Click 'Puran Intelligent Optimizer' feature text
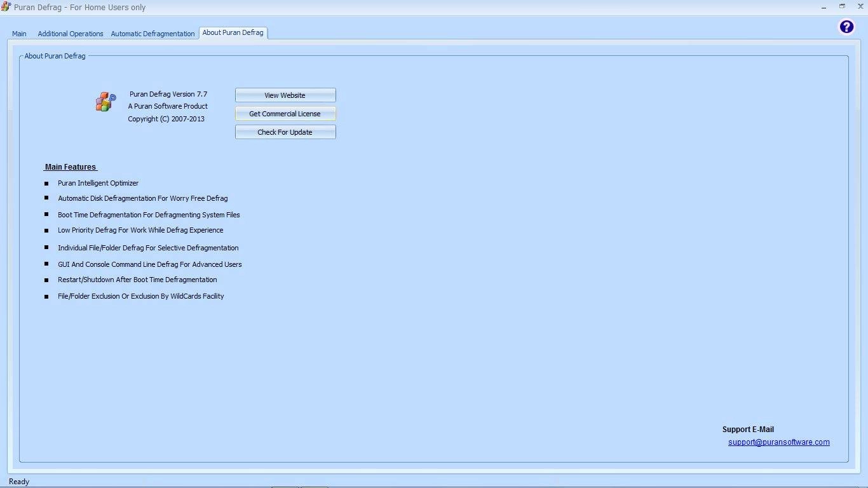This screenshot has height=488, width=868. [98, 183]
